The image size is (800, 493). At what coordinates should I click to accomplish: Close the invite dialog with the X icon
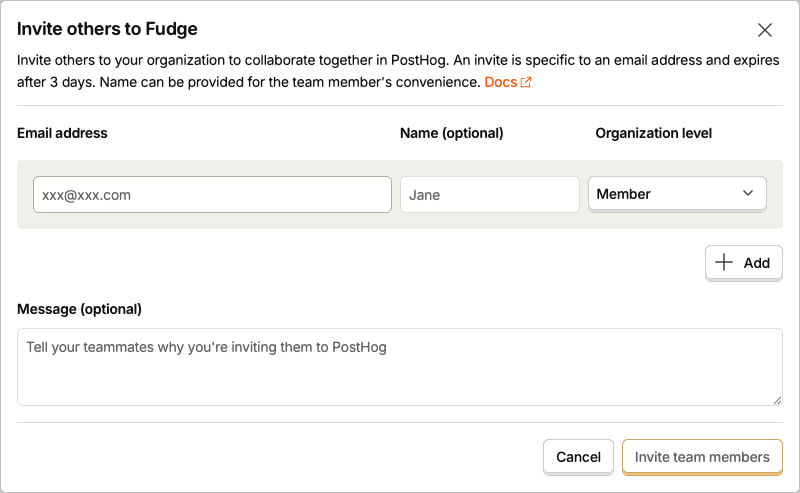click(x=764, y=30)
